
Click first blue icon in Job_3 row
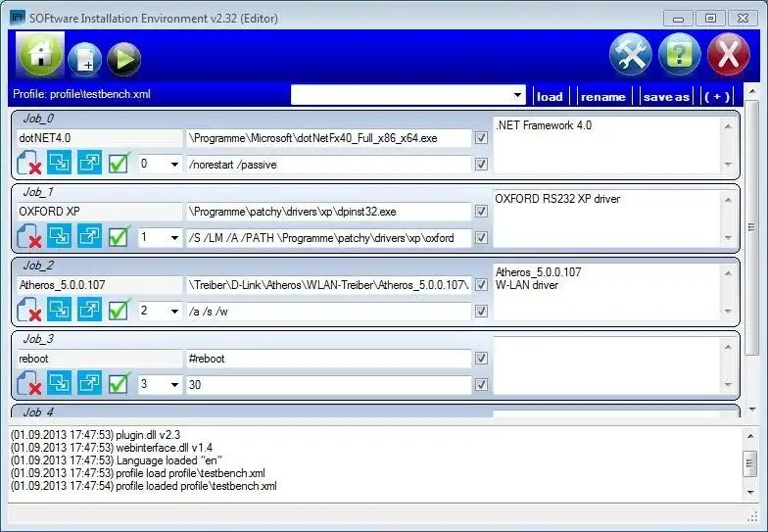pyautogui.click(x=59, y=383)
